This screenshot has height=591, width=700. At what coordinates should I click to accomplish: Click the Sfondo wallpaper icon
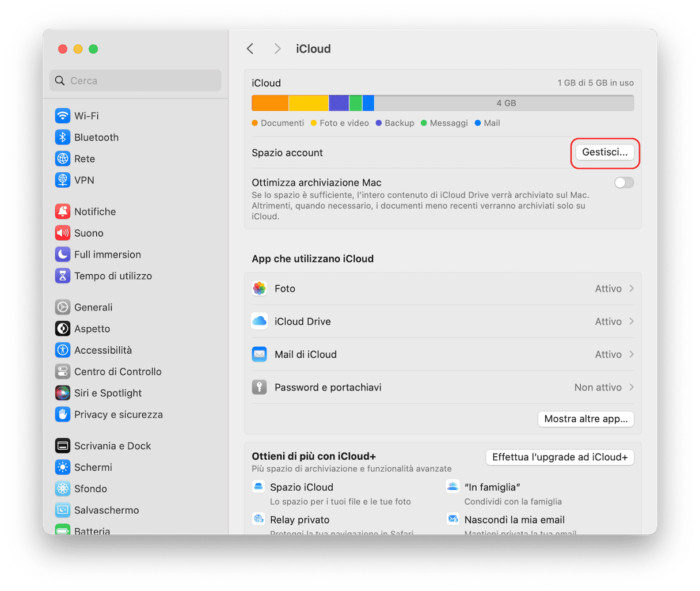click(62, 488)
